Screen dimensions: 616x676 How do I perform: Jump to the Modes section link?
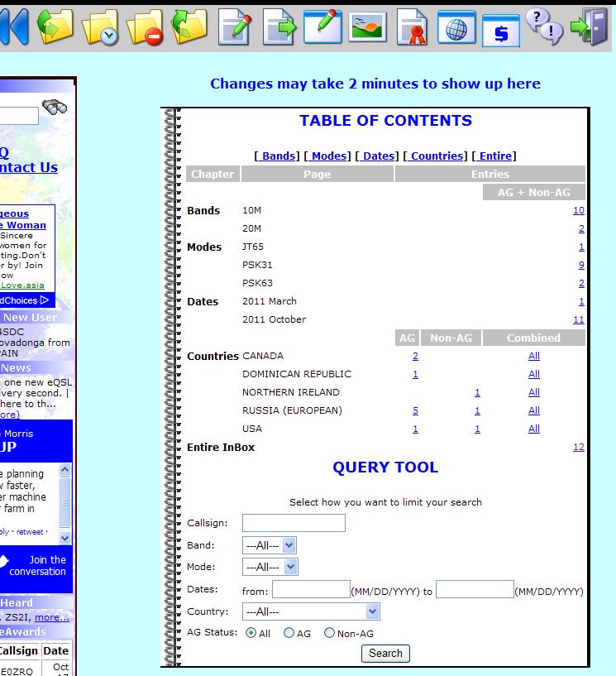pos(329,156)
